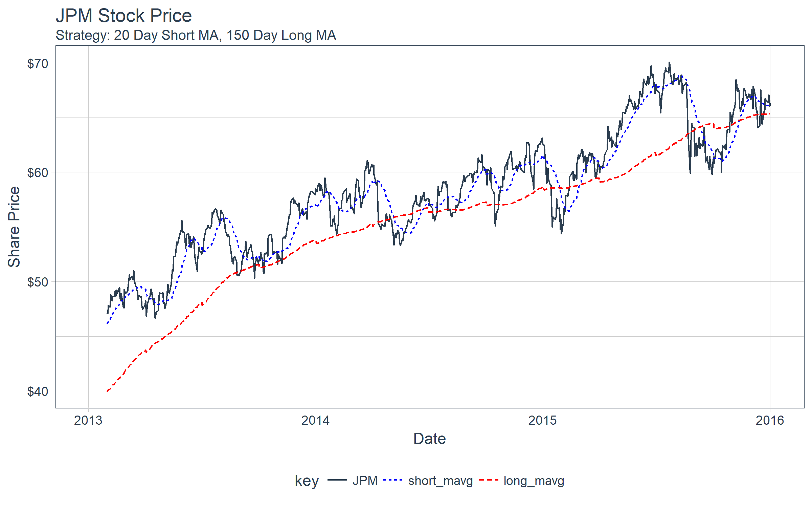Viewport: 812px width, 508px height.
Task: Click the '2014' x-axis label
Action: click(315, 420)
